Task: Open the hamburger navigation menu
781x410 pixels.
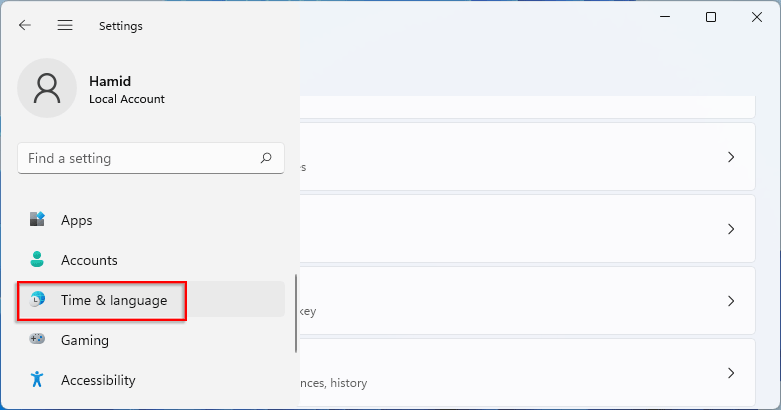Action: [x=65, y=26]
